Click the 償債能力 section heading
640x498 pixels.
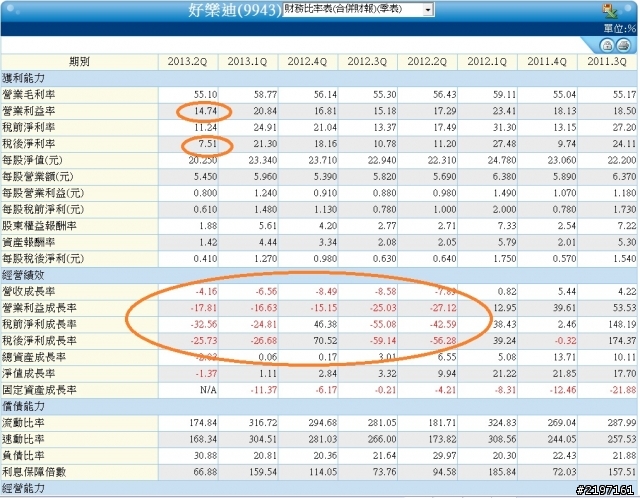coord(23,407)
